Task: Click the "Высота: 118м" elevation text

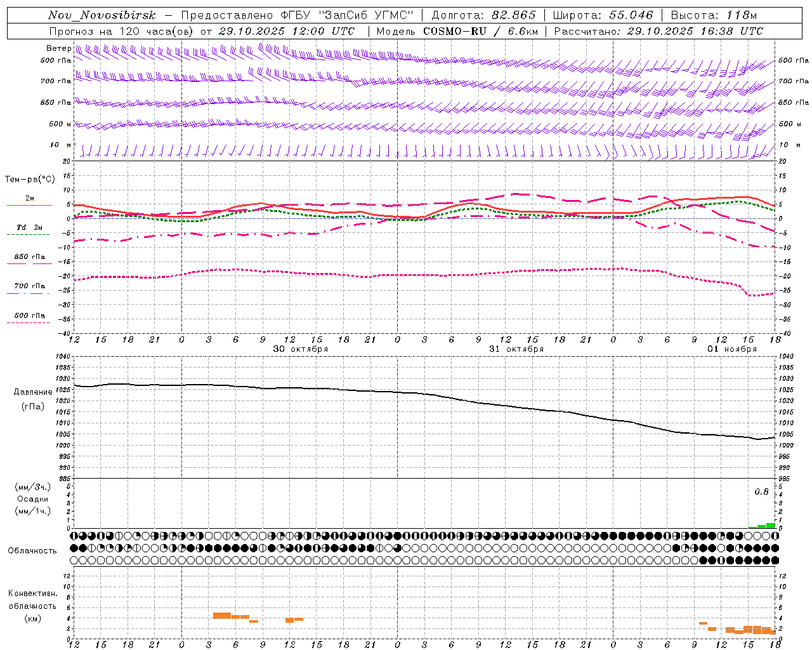Action: point(714,15)
